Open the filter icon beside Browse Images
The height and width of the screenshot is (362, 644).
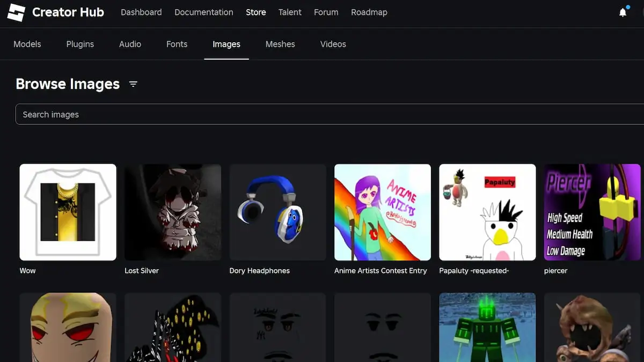coord(133,84)
